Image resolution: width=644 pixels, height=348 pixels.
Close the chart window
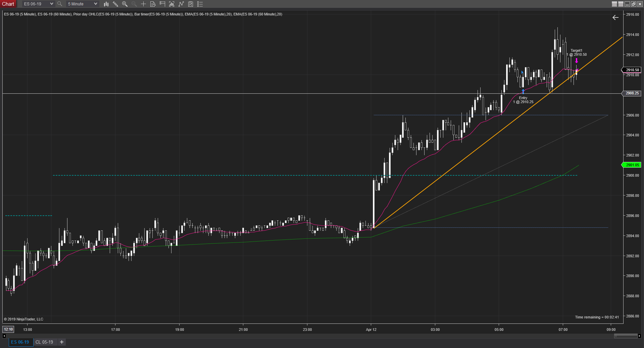point(640,4)
